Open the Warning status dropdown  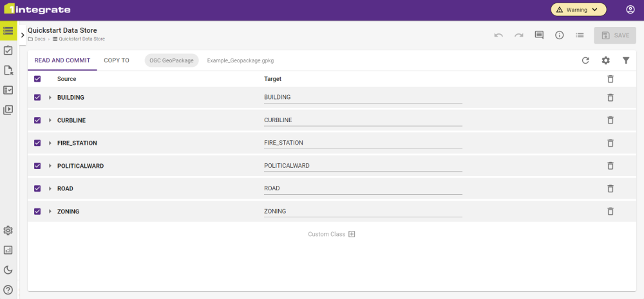point(579,10)
